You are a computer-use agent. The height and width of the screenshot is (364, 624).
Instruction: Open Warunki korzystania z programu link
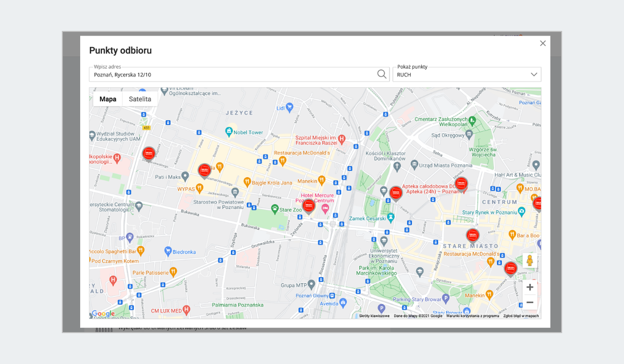473,316
